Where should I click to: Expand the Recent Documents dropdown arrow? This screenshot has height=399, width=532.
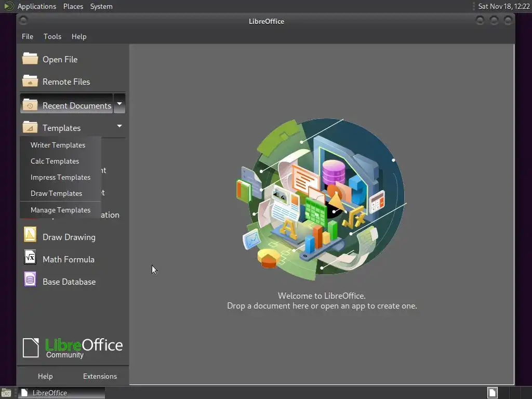(119, 103)
